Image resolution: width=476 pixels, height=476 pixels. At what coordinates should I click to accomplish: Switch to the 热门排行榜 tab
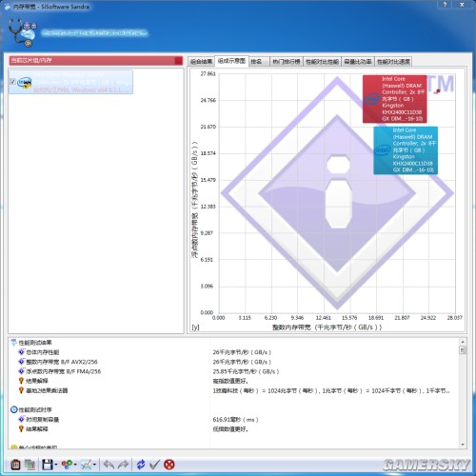287,61
